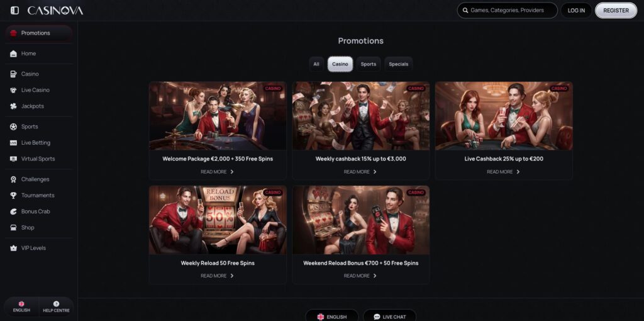Open Promotions in the sidebar menu
The width and height of the screenshot is (644, 321).
(x=38, y=33)
